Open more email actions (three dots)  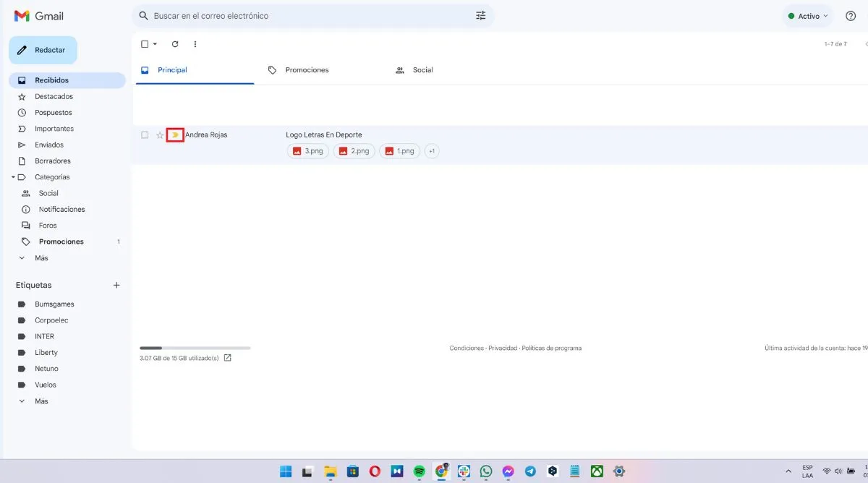(195, 44)
